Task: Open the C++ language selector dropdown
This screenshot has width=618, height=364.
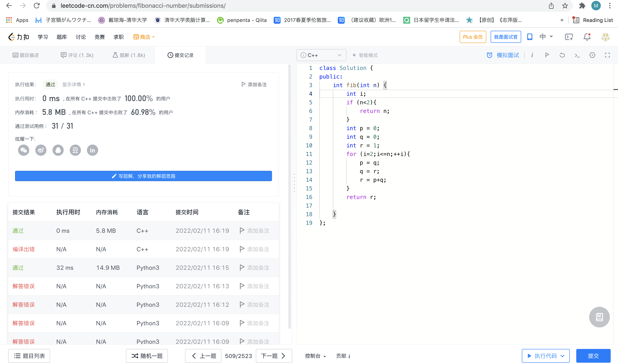Action: [x=321, y=55]
